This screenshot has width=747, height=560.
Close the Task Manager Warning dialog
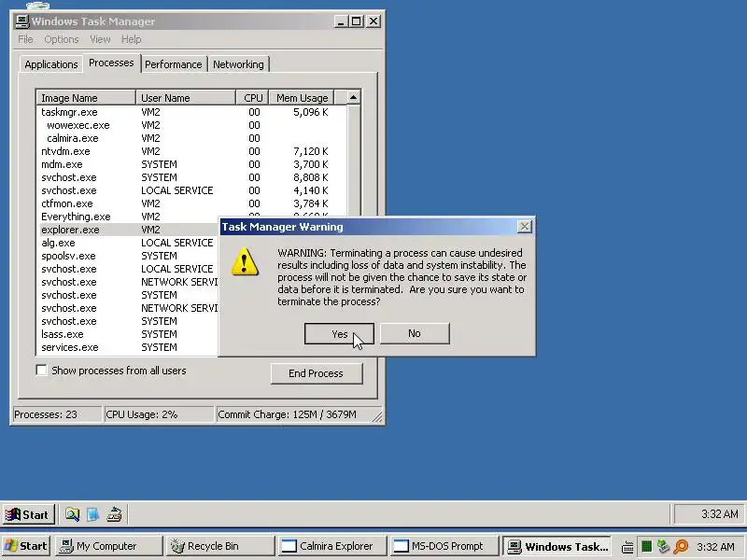coord(525,227)
